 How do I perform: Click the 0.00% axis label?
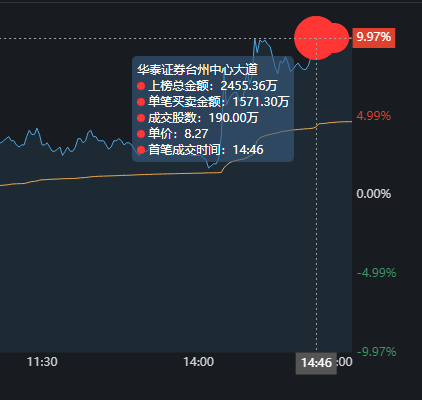[373, 194]
